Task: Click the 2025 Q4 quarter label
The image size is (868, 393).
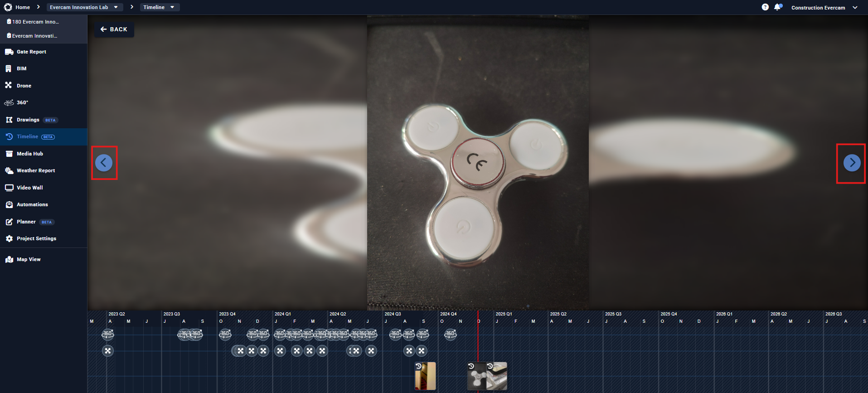Action: coord(669,314)
